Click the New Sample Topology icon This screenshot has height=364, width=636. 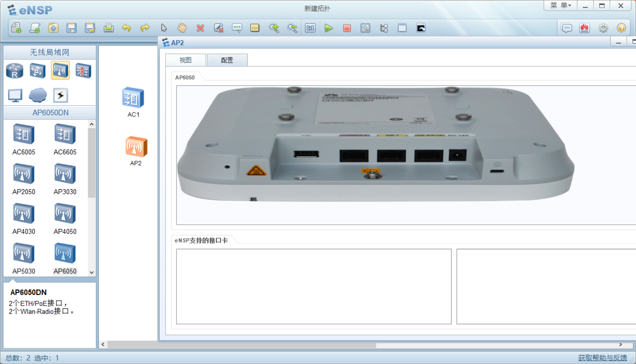click(x=35, y=28)
